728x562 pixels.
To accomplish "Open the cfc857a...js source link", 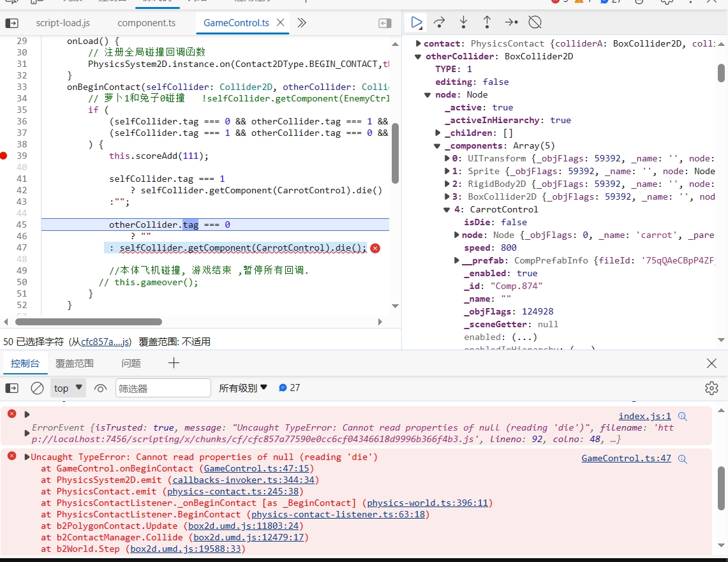I will tap(106, 342).
